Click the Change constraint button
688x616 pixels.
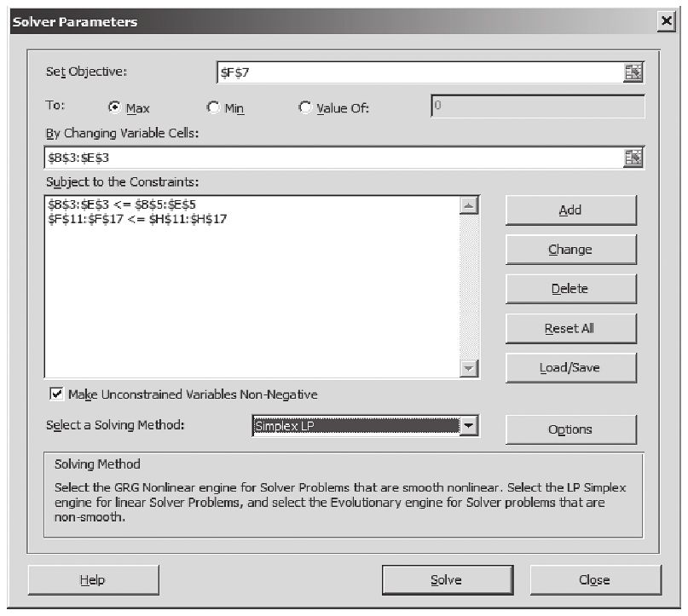570,250
